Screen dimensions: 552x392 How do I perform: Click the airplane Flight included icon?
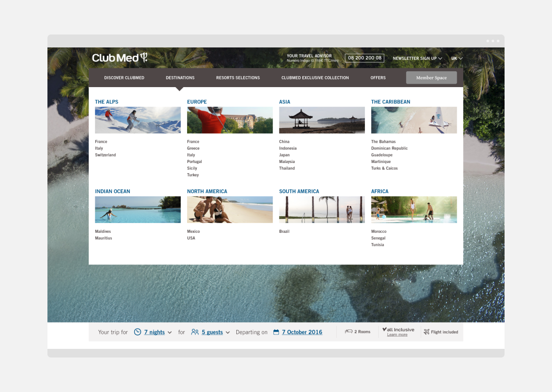(427, 332)
